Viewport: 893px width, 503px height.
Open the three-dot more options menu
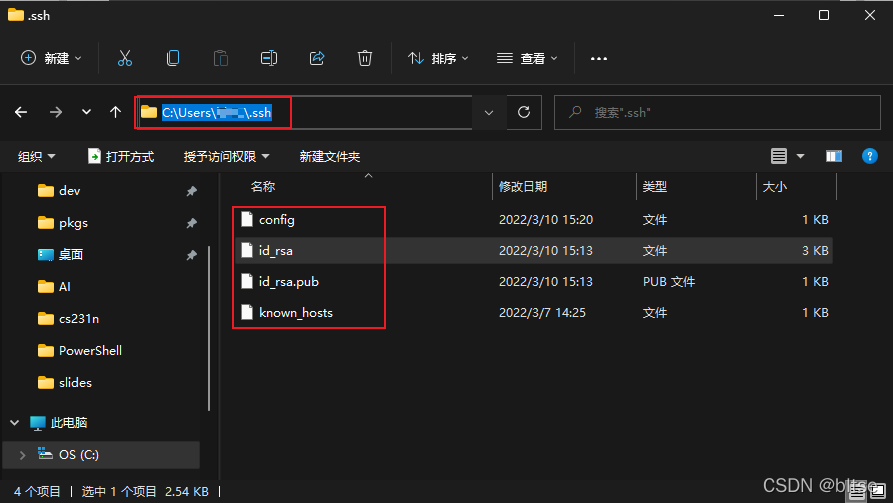click(599, 59)
